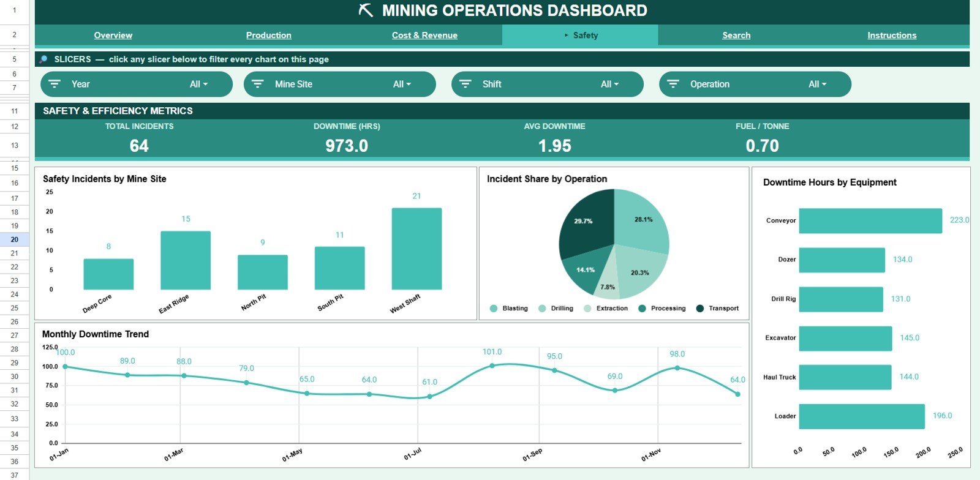Viewport: 980px width, 480px height.
Task: Select the West Shaft bar in incidents chart
Action: pyautogui.click(x=417, y=249)
